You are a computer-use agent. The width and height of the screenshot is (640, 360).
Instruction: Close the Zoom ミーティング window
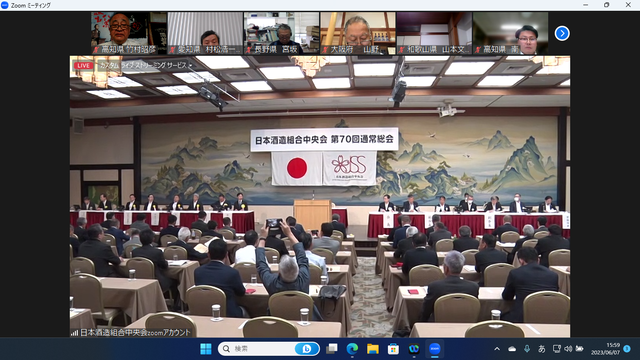click(x=628, y=5)
